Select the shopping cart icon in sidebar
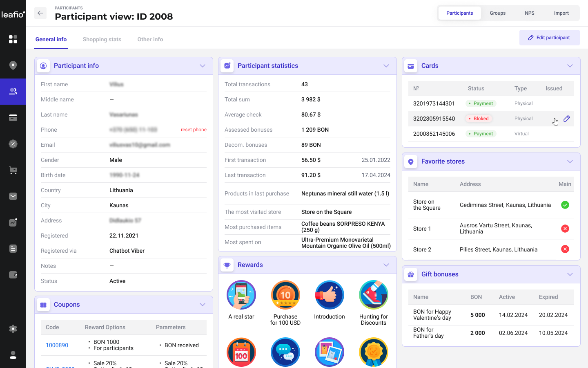Viewport: 588px width, 368px height. pos(13,170)
